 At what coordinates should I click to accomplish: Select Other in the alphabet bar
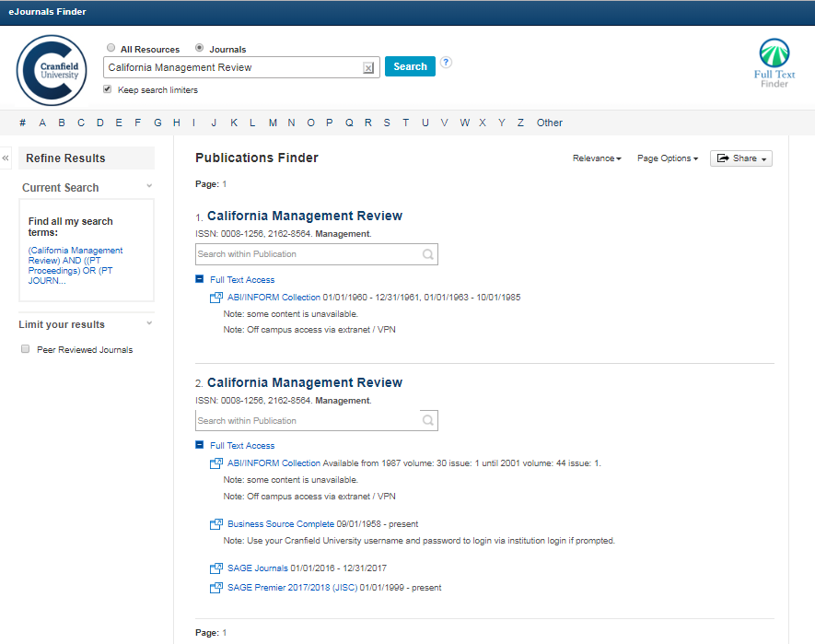coord(550,123)
